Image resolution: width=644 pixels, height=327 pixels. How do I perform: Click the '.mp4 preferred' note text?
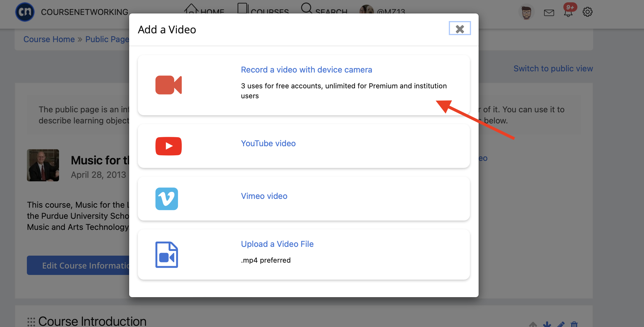(x=266, y=260)
